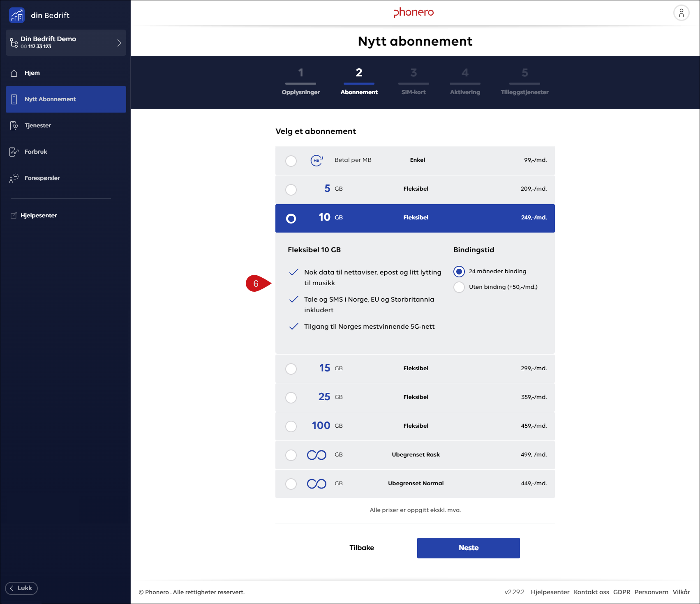Select the 100 GB Fleksibel radio button

tap(291, 426)
